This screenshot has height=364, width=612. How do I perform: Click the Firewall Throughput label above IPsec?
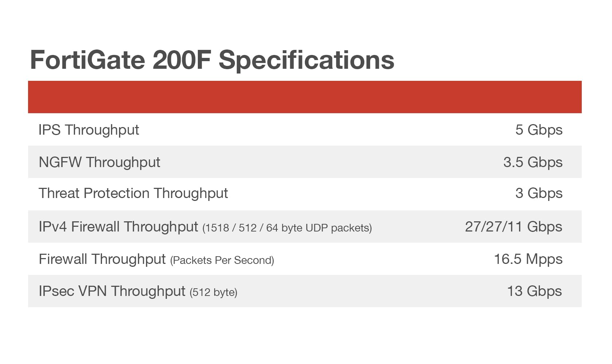coord(102,259)
